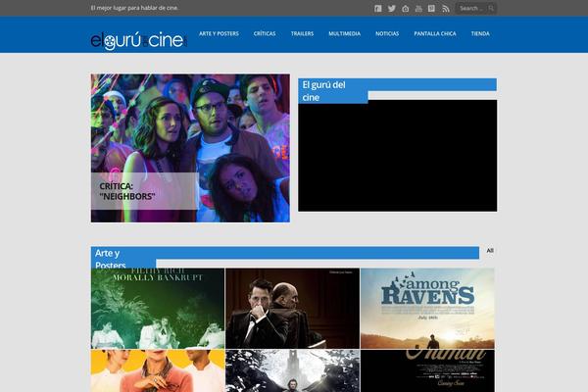Viewport: 588px width, 392px height.
Task: Click the "El mejor lugar para hablar de cine" tagline
Action: [x=134, y=8]
